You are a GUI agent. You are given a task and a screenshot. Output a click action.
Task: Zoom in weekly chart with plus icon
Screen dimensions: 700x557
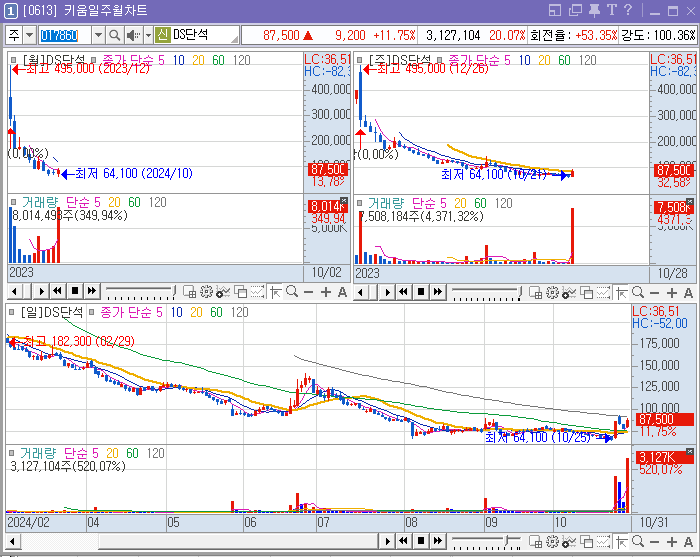[672, 293]
